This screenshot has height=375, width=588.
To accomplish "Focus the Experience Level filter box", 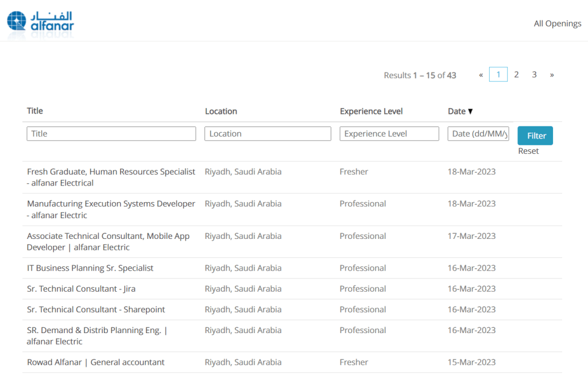I will click(x=389, y=134).
